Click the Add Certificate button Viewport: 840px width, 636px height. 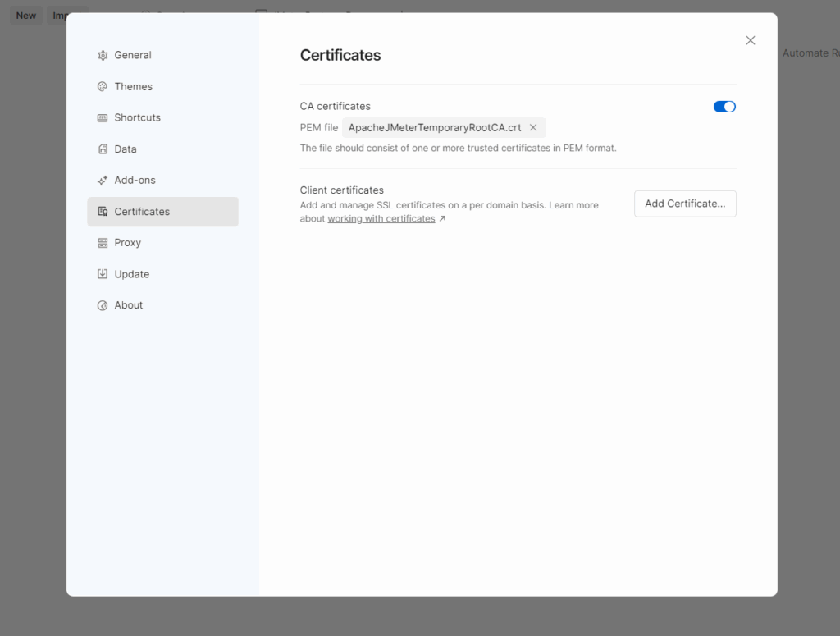click(685, 204)
